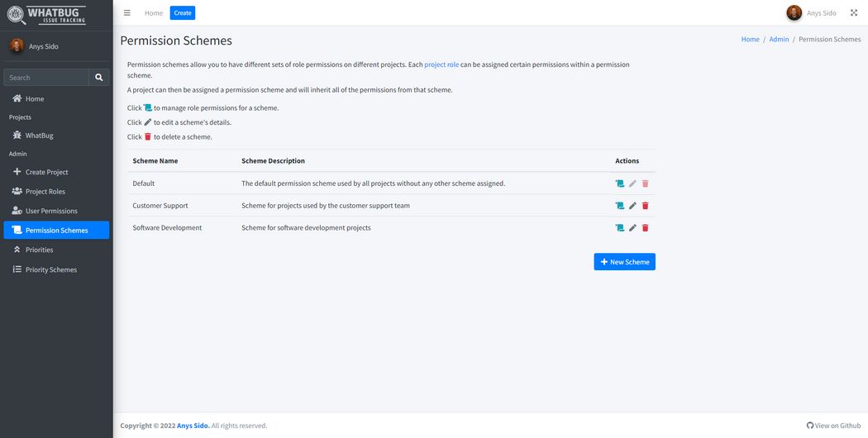Screen dimensions: 868x438
Task: Edit the Software Development scheme details
Action: tap(632, 228)
